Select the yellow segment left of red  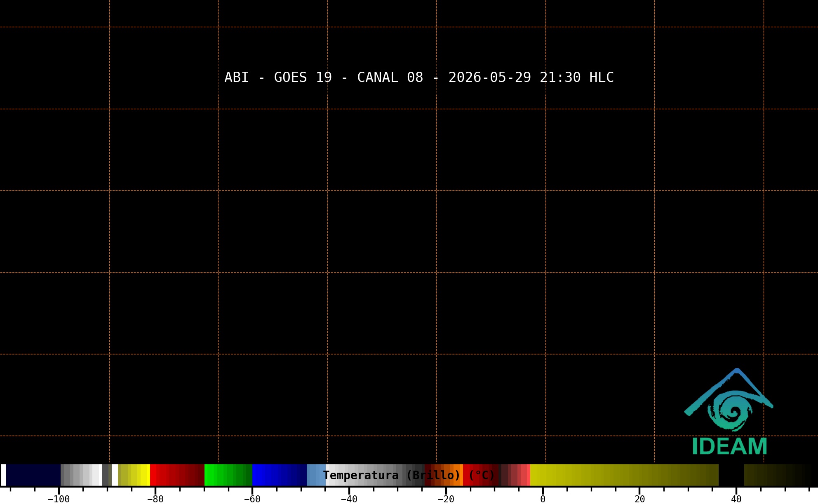134,475
